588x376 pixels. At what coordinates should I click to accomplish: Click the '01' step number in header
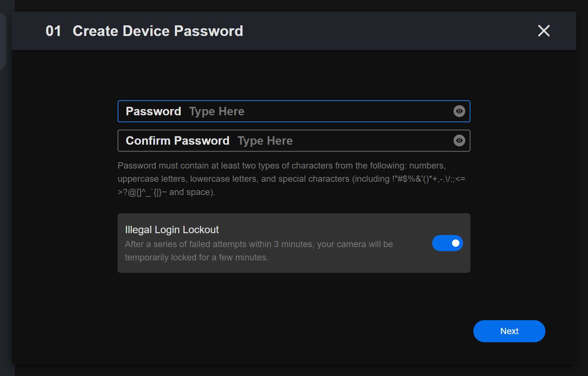click(53, 31)
